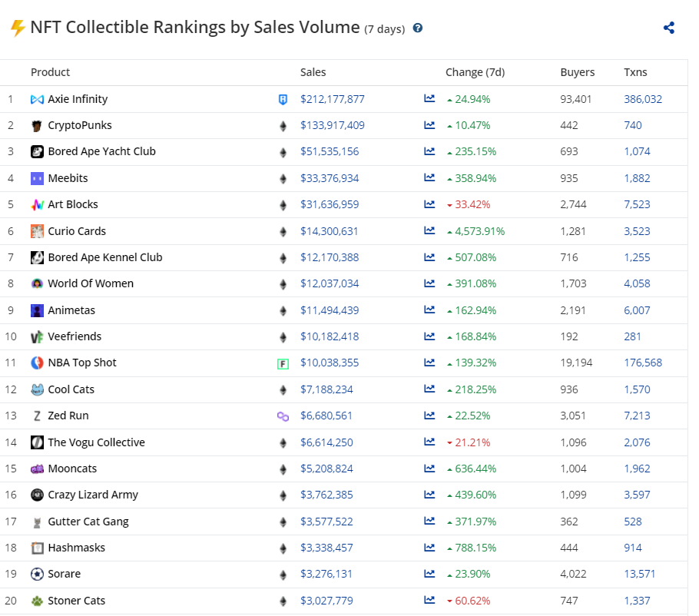Click the Ronin blockchain icon for Axie Infinity
699x616 pixels.
pos(283,99)
